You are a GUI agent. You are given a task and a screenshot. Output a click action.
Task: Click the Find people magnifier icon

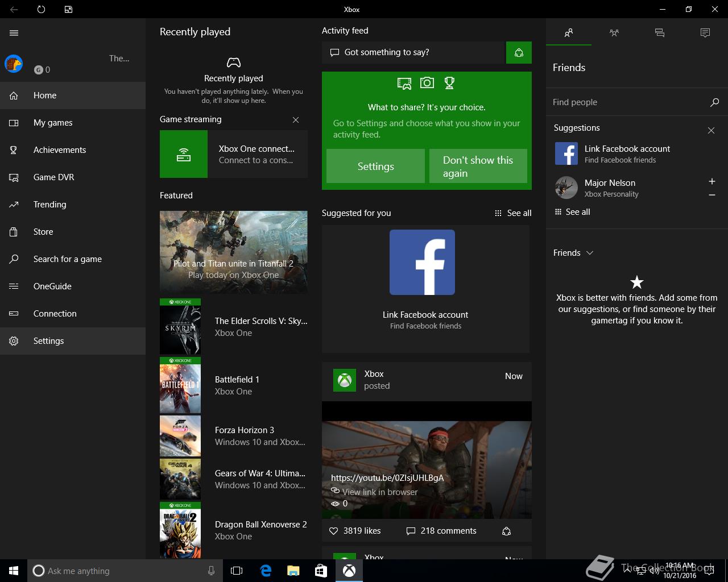[715, 102]
